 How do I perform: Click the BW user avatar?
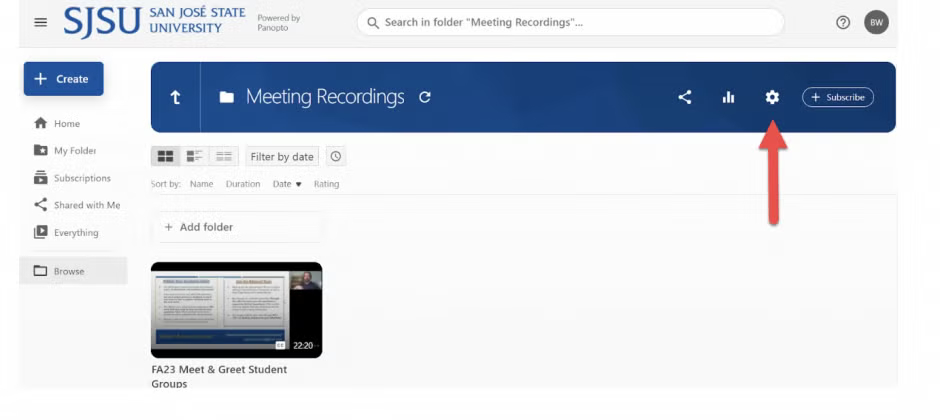876,22
